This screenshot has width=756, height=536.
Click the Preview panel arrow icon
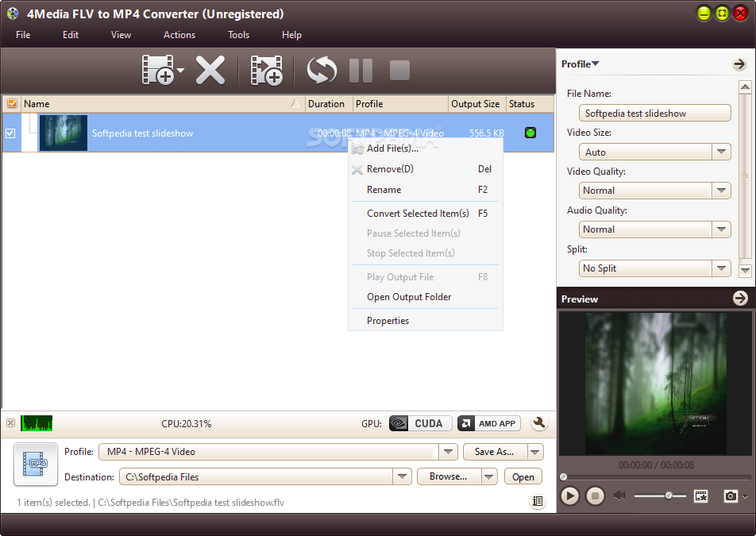[740, 299]
